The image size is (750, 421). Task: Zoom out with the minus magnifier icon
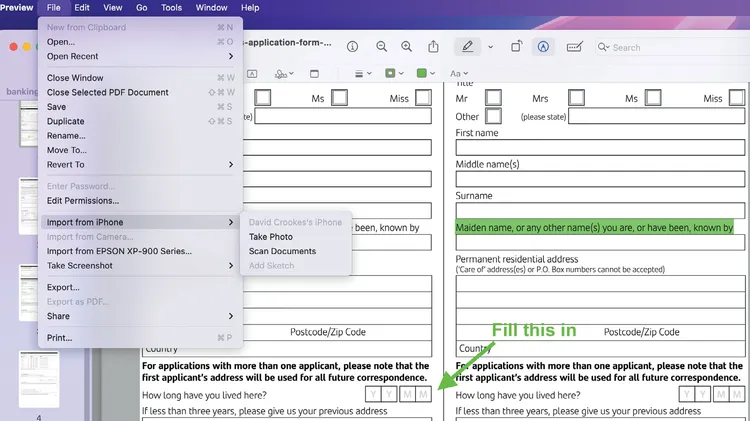pyautogui.click(x=381, y=46)
